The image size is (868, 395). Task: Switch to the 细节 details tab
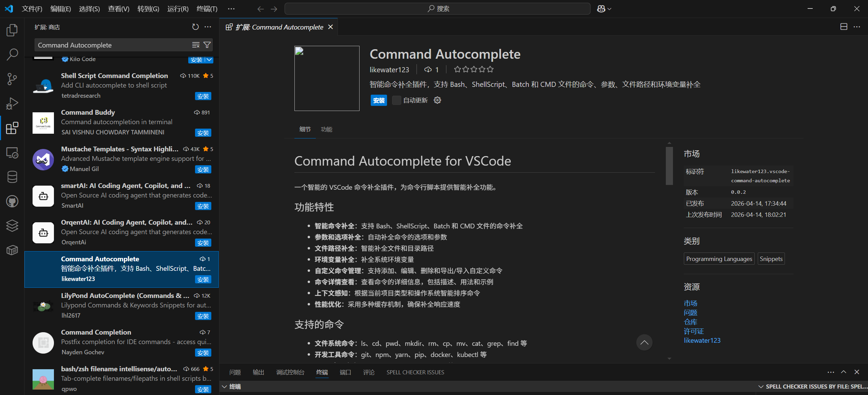305,129
